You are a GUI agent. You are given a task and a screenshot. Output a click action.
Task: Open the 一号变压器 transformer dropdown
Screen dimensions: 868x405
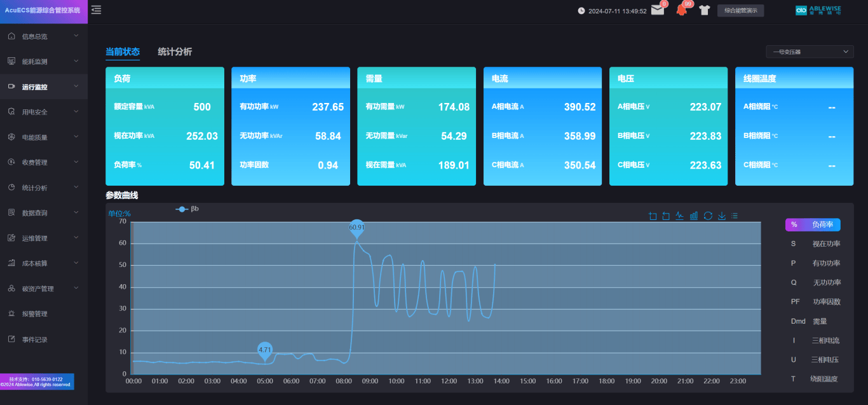tap(810, 51)
